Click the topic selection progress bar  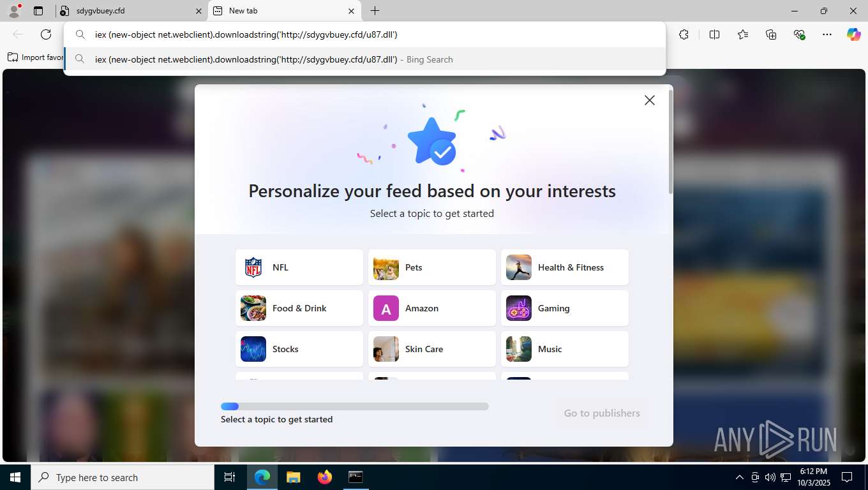(x=355, y=406)
